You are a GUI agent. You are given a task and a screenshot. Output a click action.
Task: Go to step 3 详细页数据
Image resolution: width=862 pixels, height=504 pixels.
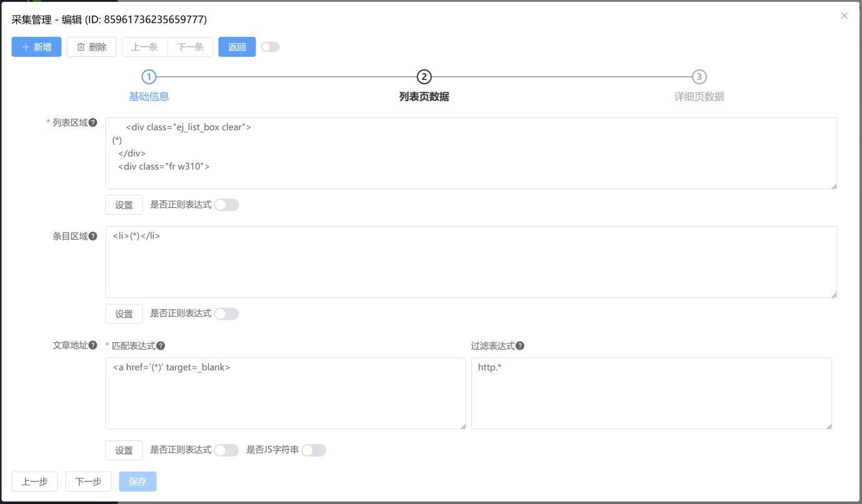[699, 77]
